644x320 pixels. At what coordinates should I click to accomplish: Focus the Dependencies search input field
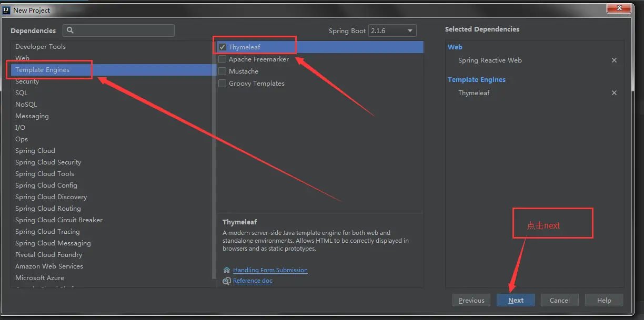point(118,30)
